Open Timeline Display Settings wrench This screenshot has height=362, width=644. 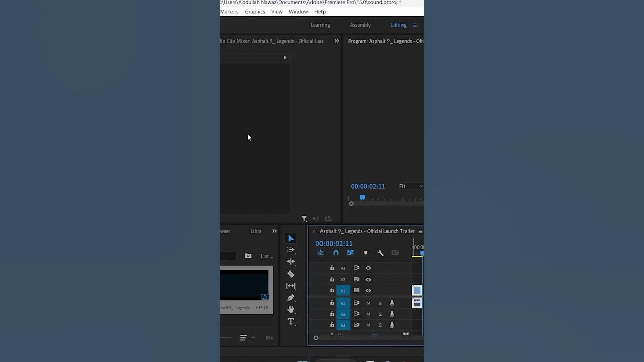[x=380, y=253]
